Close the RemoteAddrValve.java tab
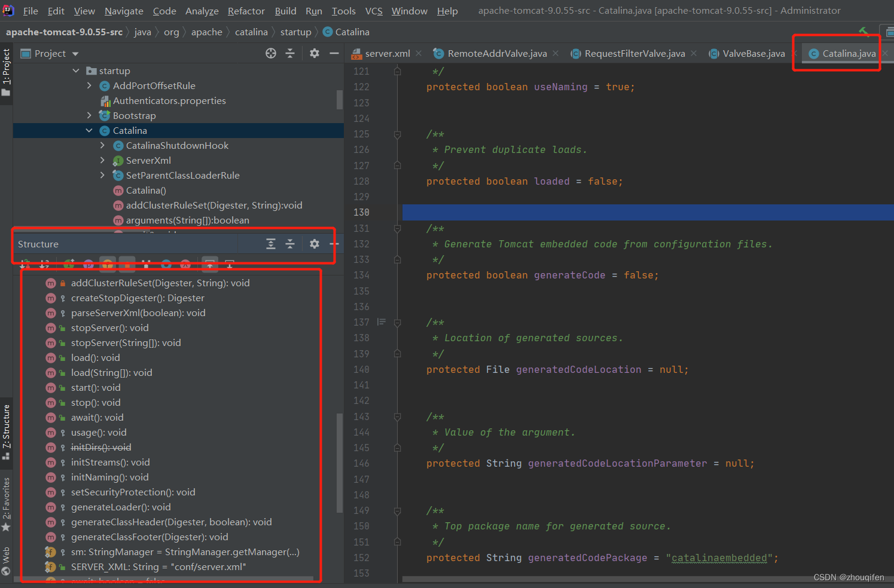This screenshot has height=588, width=894. (x=556, y=53)
